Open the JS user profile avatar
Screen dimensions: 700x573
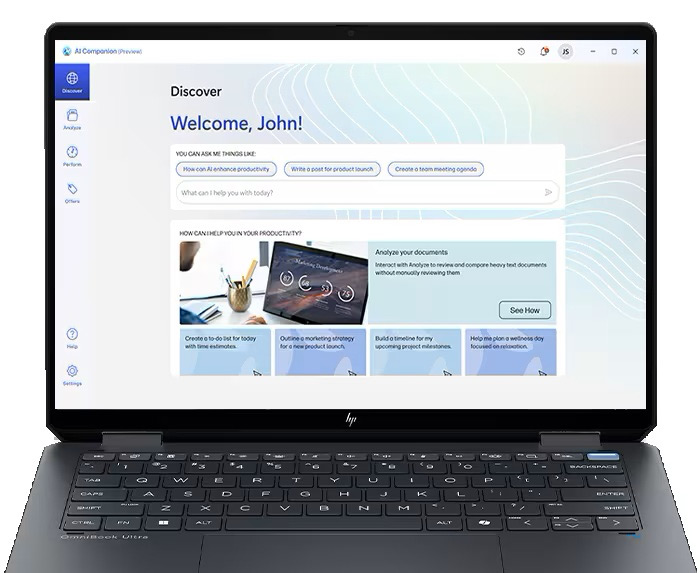[565, 52]
